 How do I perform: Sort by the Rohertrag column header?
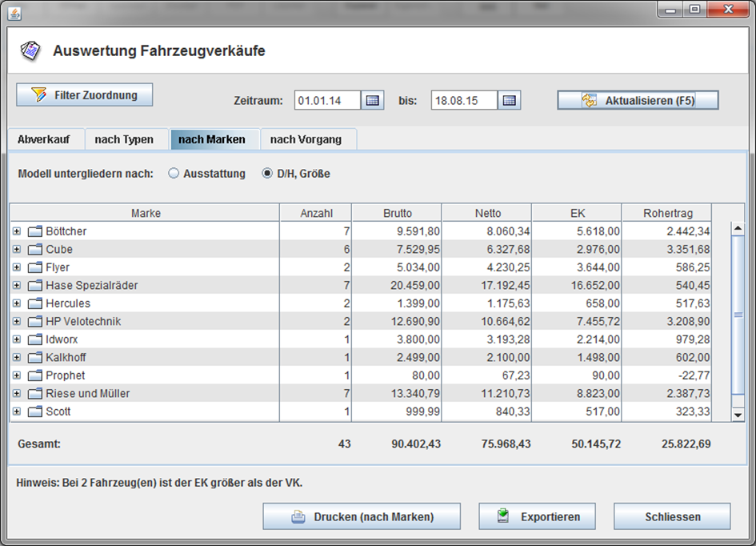(667, 213)
